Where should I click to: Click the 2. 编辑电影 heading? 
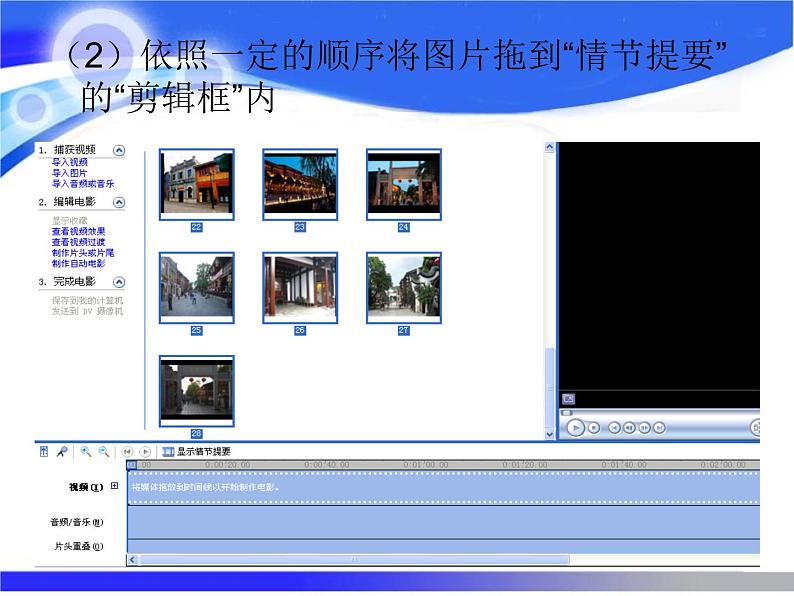tap(67, 202)
